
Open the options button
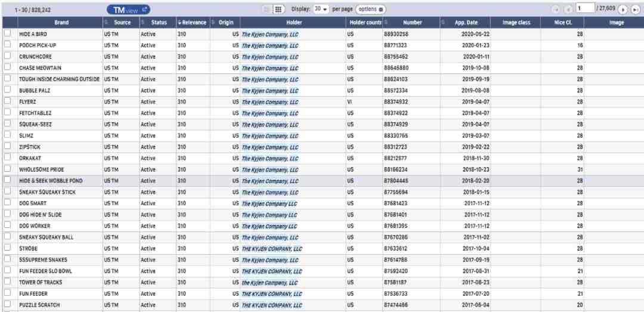coord(370,9)
